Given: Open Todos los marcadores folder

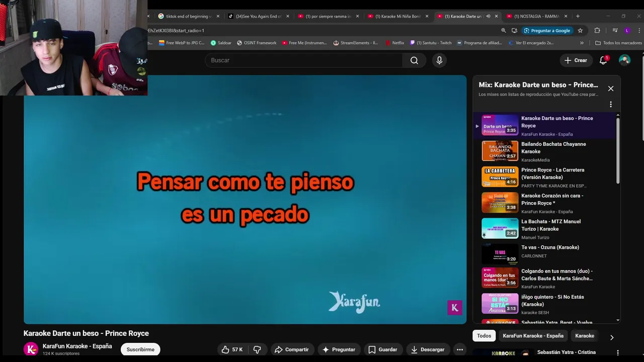Looking at the screenshot, I should pos(618,43).
